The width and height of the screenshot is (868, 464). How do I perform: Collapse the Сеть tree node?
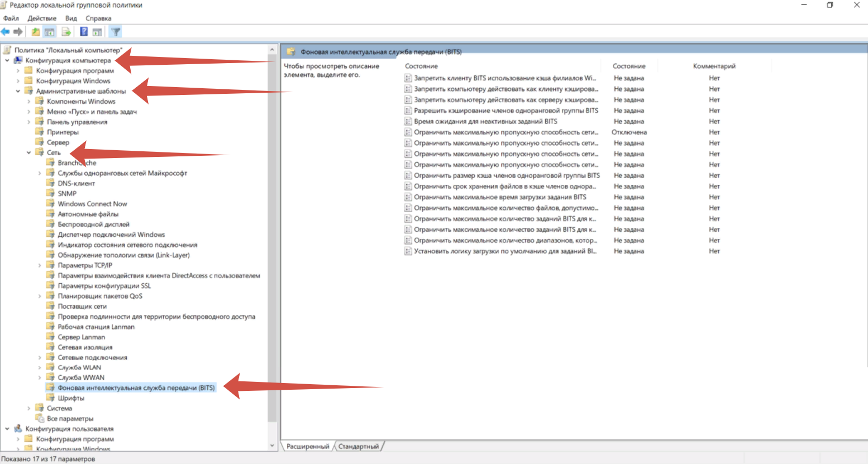coord(28,152)
